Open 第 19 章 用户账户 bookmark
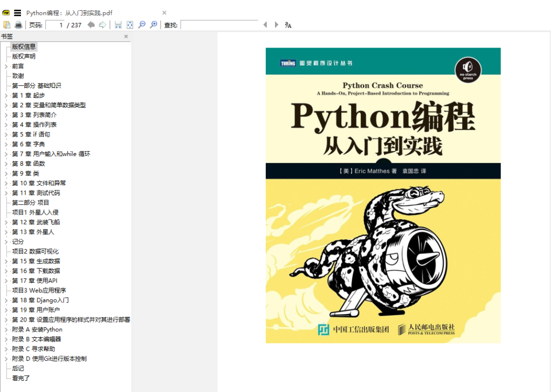This screenshot has width=551, height=392. pyautogui.click(x=36, y=310)
